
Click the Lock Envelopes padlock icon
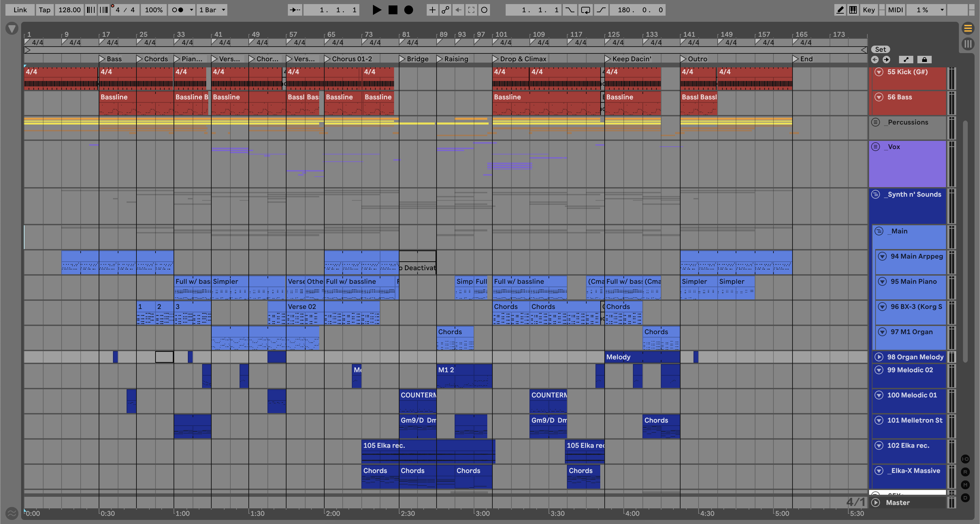click(x=924, y=59)
